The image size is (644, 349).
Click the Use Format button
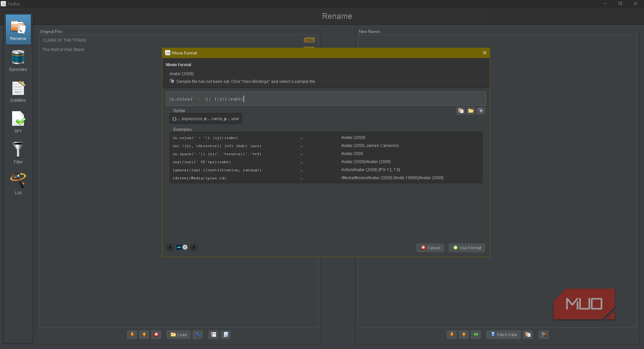(x=467, y=248)
